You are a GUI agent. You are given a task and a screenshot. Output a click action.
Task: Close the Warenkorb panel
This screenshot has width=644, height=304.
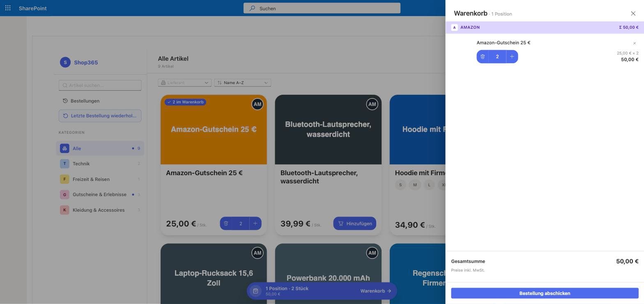coord(633,14)
